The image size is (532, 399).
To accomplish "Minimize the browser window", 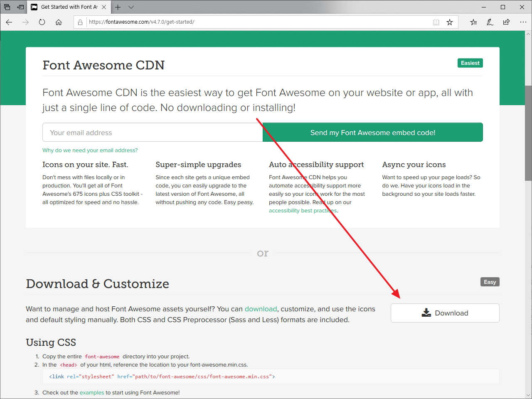I will tap(484, 7).
